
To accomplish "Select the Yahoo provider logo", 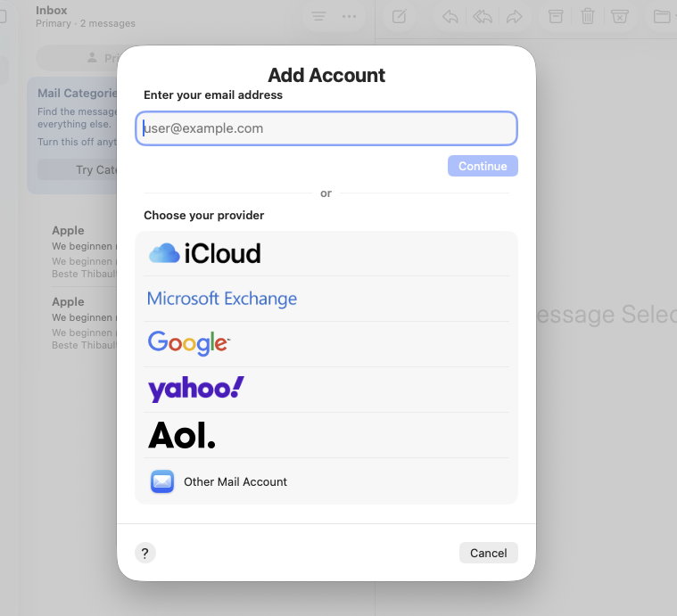I will (x=195, y=389).
